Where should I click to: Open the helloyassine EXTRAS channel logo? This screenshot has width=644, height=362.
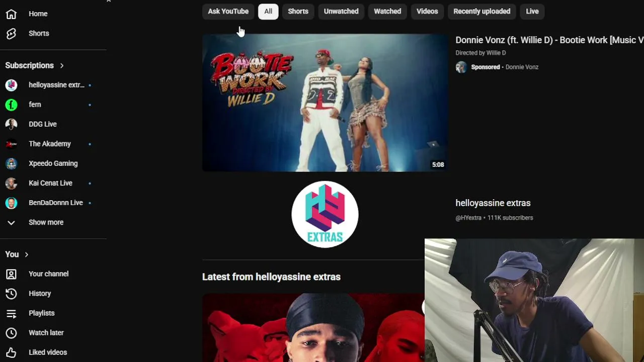(325, 214)
